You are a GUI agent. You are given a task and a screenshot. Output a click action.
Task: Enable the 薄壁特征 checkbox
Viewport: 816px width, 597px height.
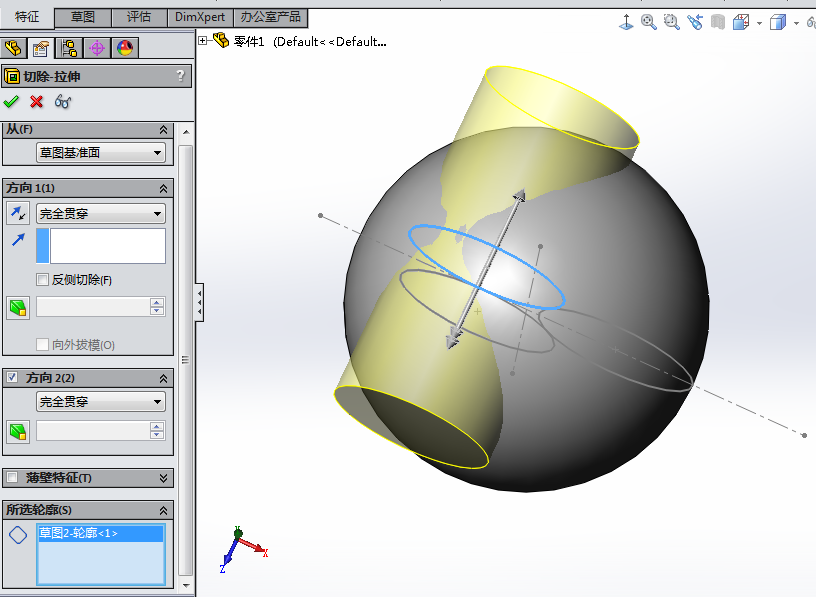click(13, 478)
